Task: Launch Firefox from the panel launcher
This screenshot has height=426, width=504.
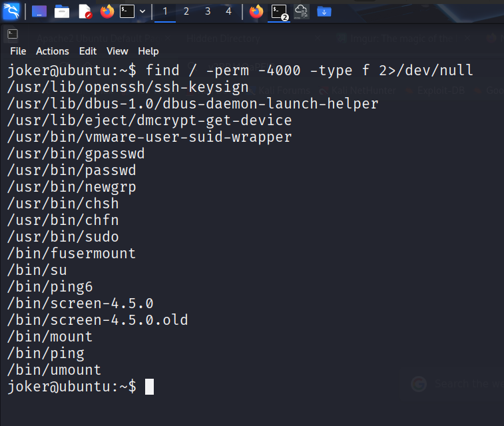Action: click(107, 11)
